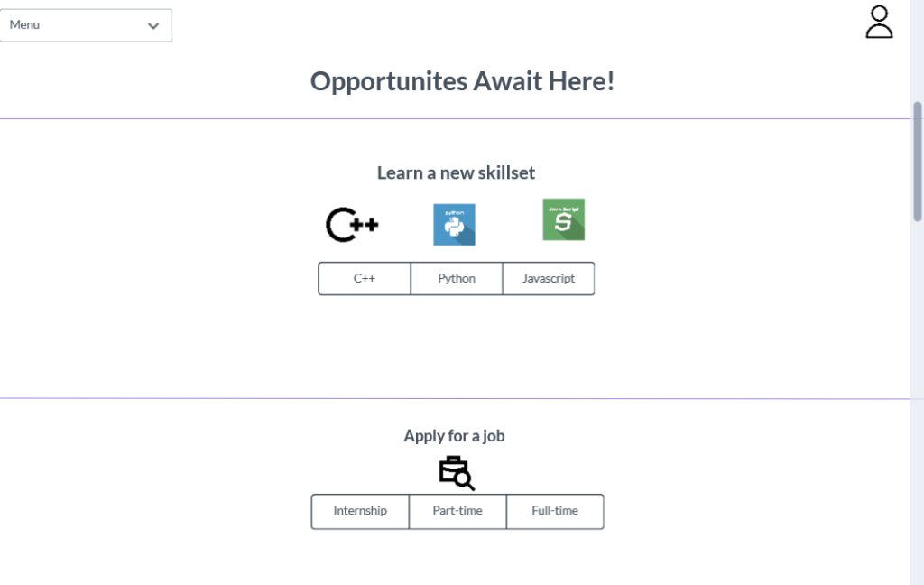Open the Menu combo box
Screen dimensions: 924x585
[x=86, y=25]
